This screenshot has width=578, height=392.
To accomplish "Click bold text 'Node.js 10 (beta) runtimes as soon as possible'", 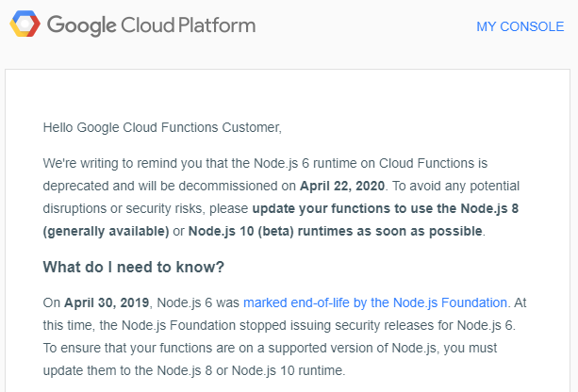I will tap(336, 231).
